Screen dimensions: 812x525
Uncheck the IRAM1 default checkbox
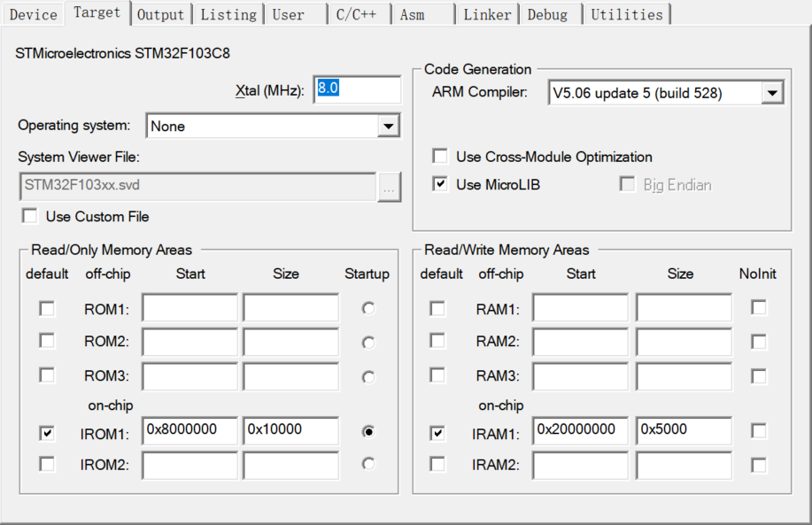tap(437, 433)
